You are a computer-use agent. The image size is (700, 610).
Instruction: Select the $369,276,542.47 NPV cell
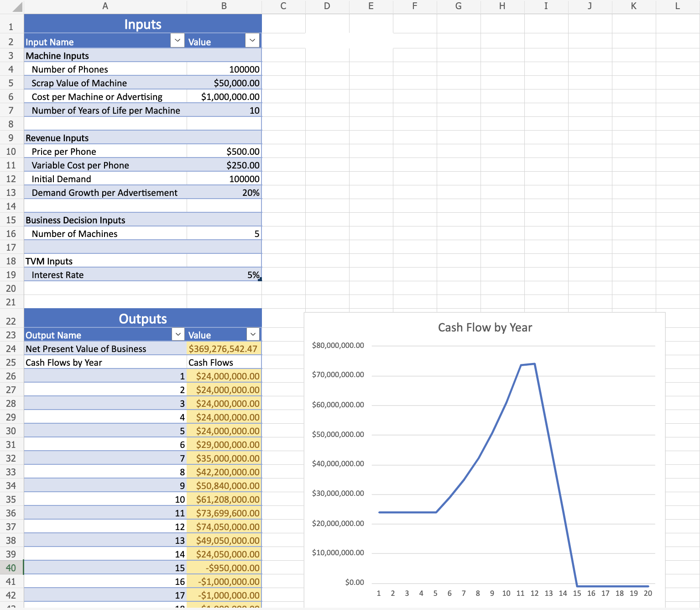(x=224, y=348)
